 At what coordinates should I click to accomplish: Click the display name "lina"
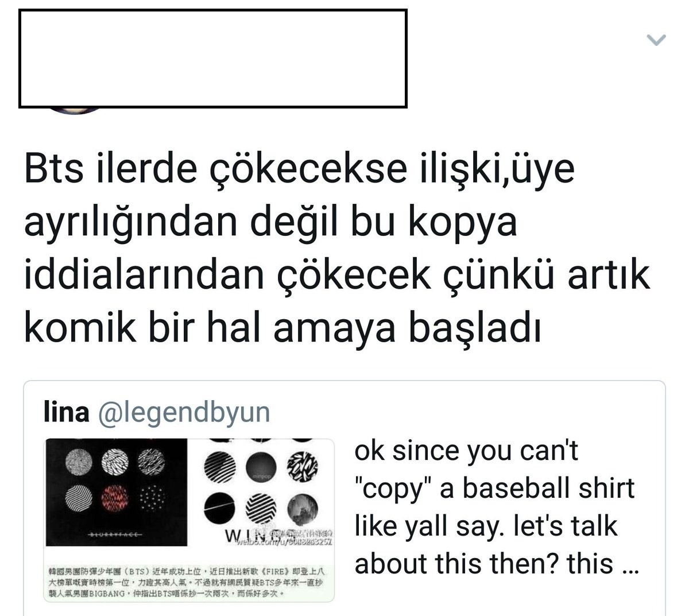point(66,412)
